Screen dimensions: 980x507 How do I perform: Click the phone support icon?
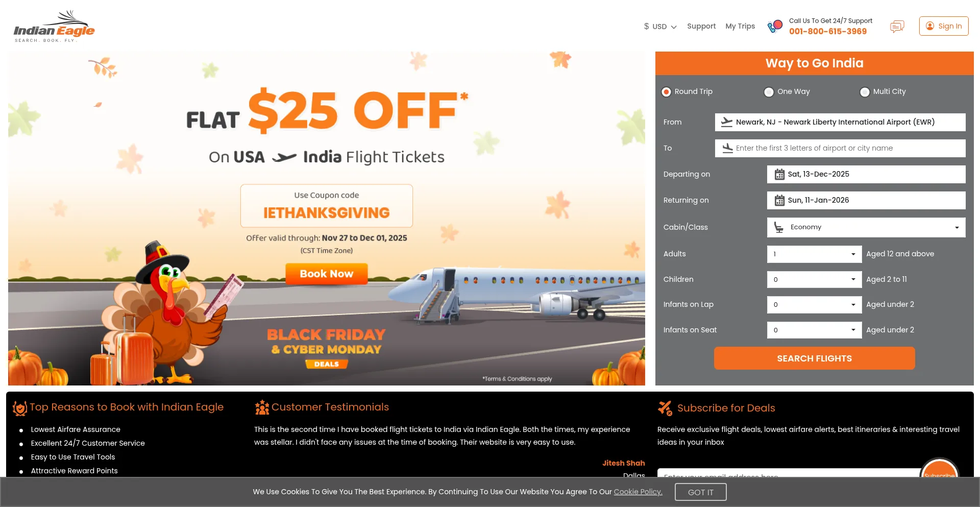[x=775, y=26]
